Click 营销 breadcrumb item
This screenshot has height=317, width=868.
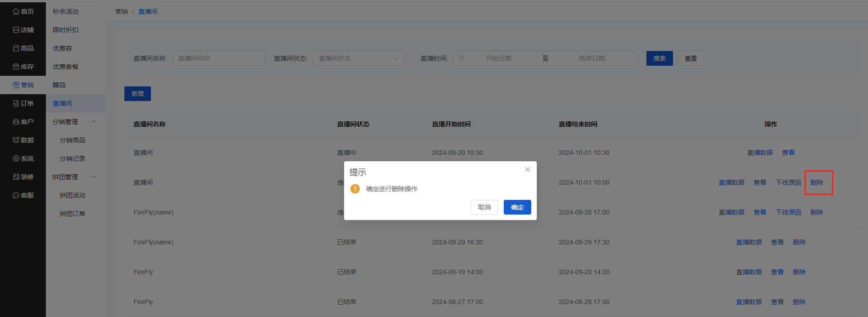tap(122, 11)
